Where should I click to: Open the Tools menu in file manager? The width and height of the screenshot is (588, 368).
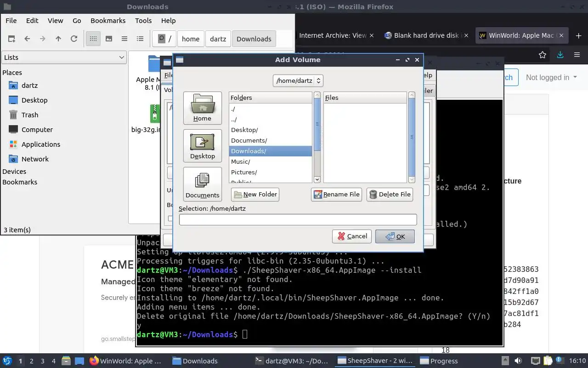tap(143, 20)
